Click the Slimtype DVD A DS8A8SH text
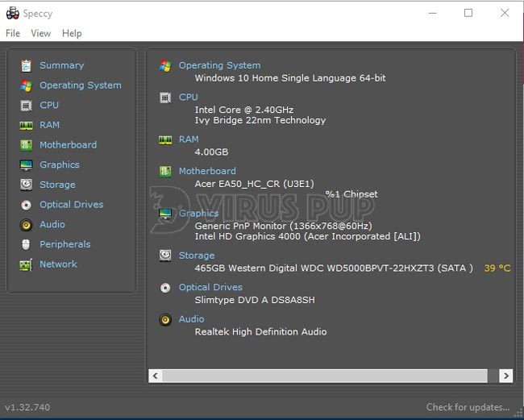This screenshot has width=524, height=420. point(255,300)
